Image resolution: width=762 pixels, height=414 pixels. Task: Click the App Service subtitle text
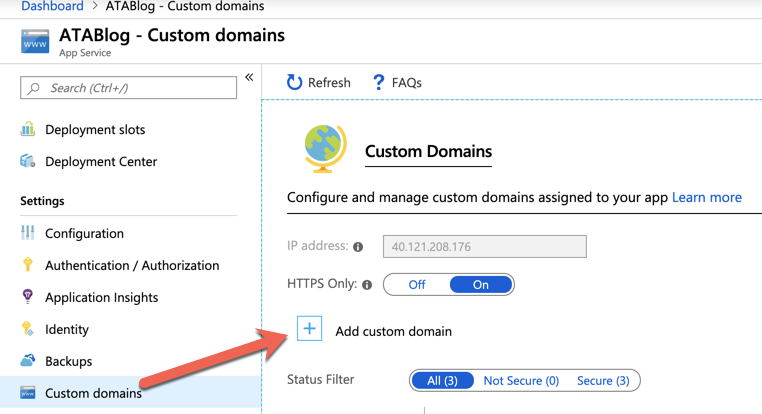pos(85,53)
